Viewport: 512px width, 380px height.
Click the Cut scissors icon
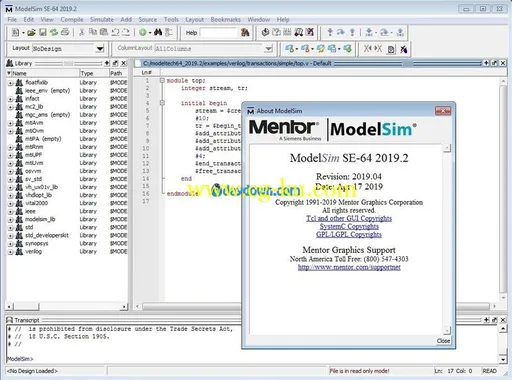click(x=81, y=32)
